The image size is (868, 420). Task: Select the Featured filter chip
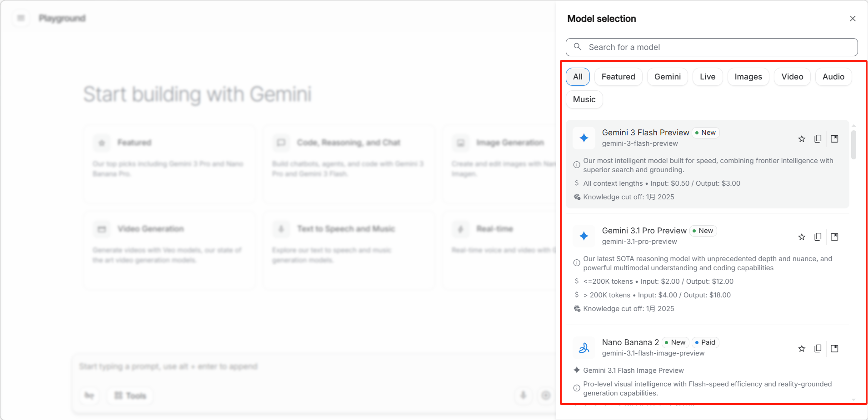coord(618,77)
